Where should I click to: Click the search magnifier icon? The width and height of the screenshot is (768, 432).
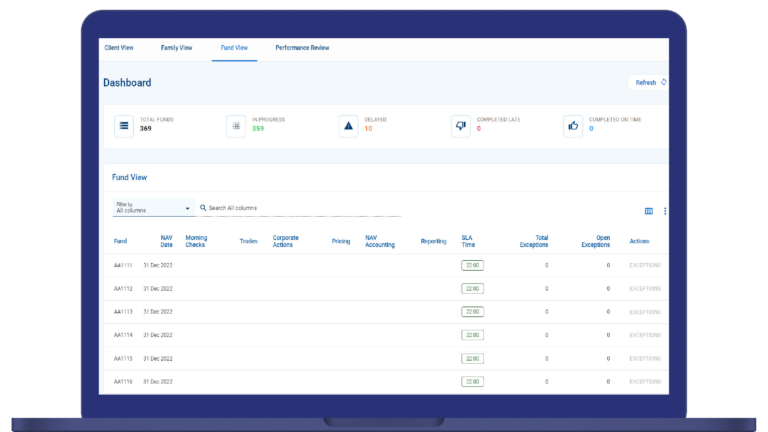(x=203, y=208)
